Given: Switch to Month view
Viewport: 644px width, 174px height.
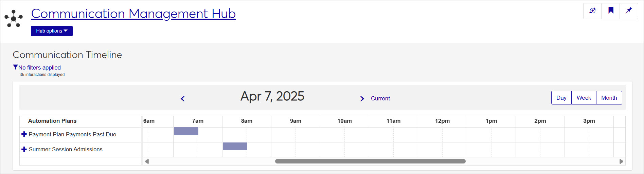Looking at the screenshot, I should [x=609, y=98].
